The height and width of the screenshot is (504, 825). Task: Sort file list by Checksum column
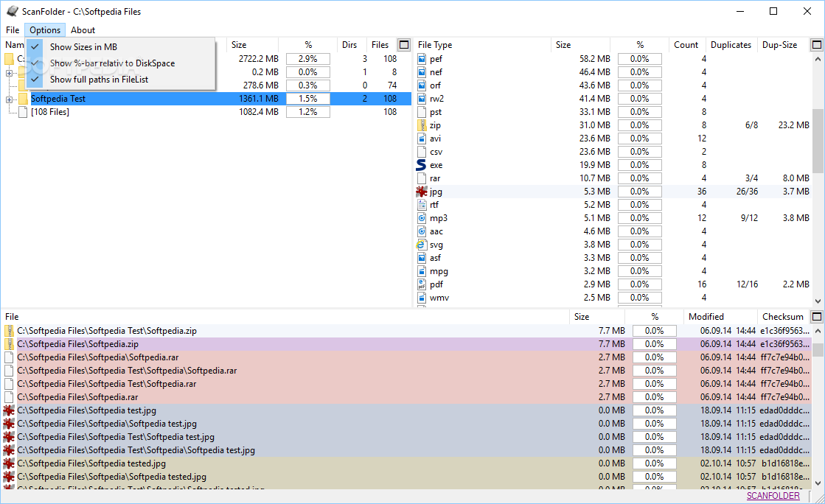coord(783,317)
